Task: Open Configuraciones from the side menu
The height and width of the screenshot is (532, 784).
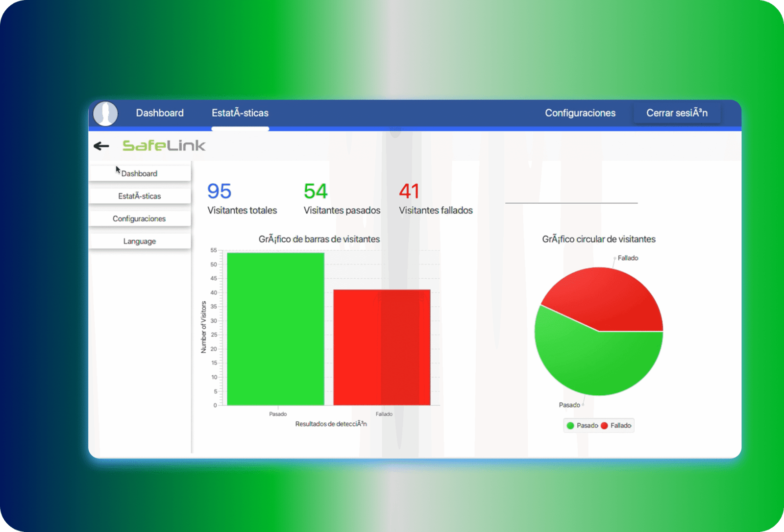Action: [140, 218]
